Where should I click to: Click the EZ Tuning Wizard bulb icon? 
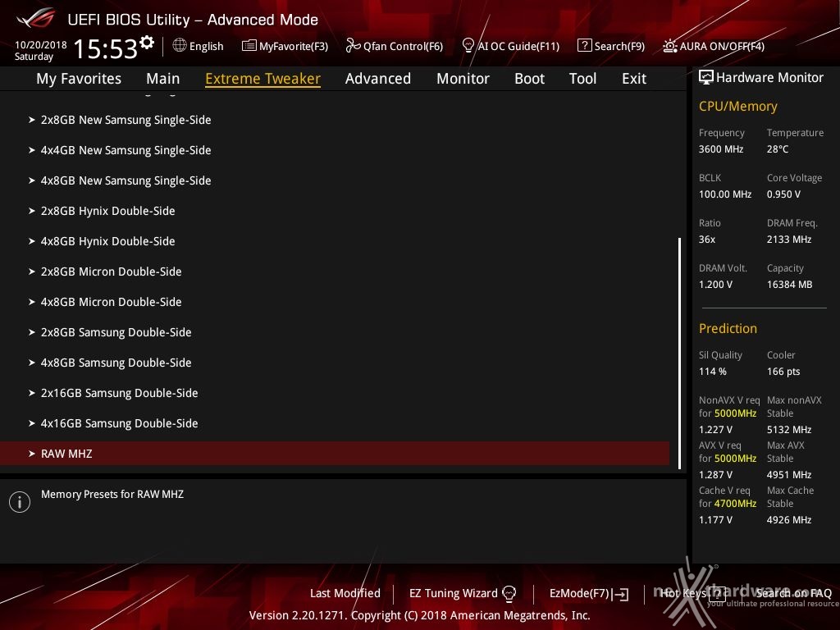tap(509, 593)
